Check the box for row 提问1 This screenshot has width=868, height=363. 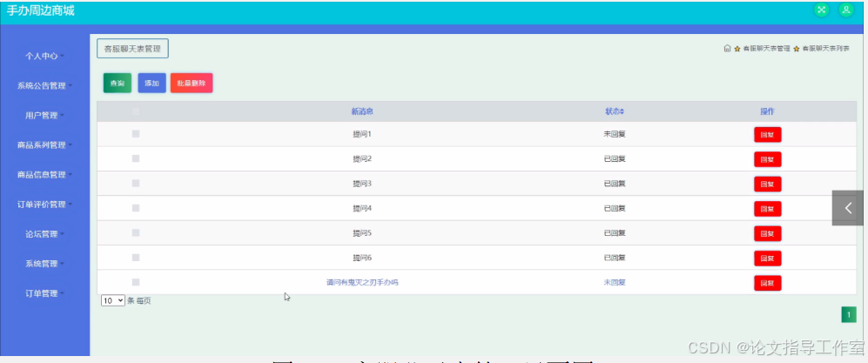pyautogui.click(x=136, y=134)
